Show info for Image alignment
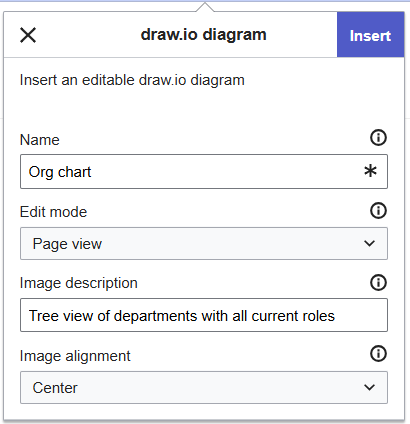 378,354
